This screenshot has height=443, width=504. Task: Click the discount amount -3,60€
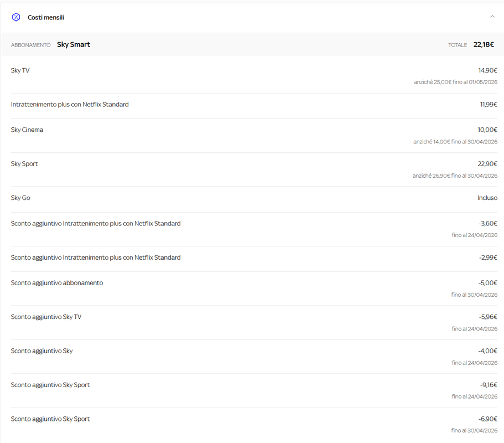click(x=487, y=223)
